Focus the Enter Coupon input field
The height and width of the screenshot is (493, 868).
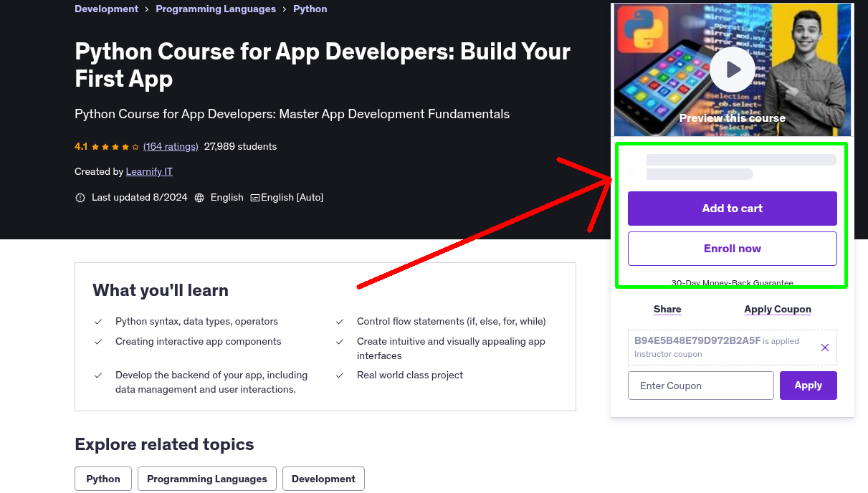701,386
